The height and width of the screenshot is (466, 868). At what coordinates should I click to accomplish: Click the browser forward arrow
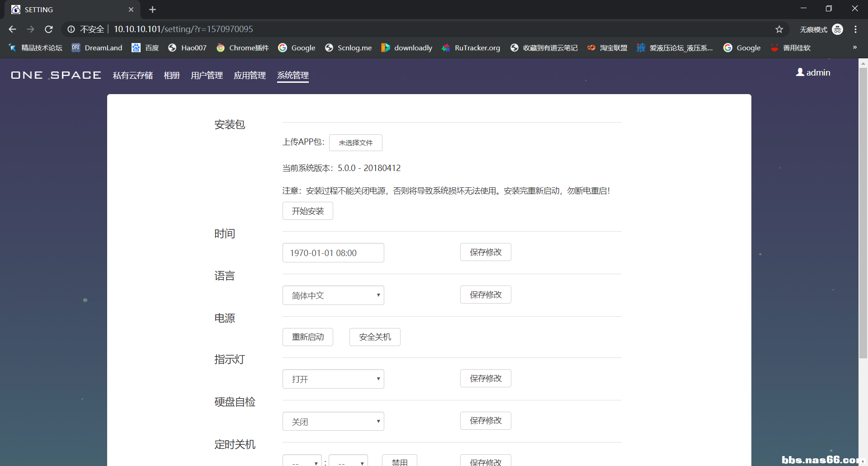point(30,29)
